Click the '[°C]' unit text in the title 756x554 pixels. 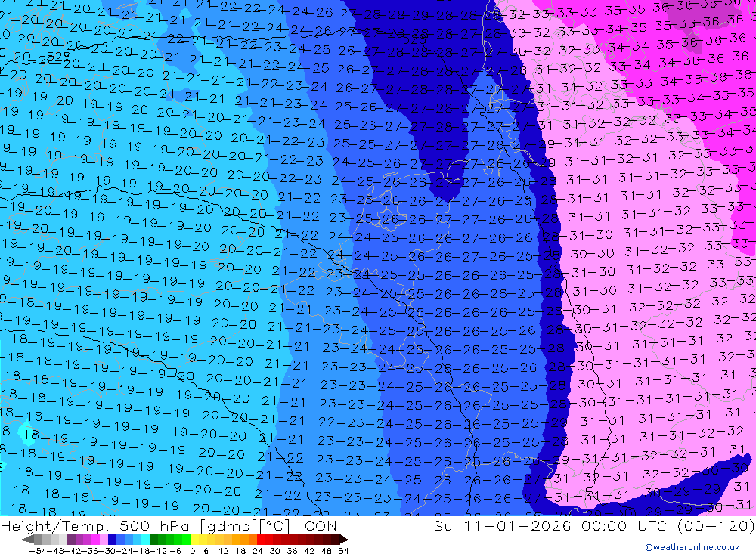276,525
